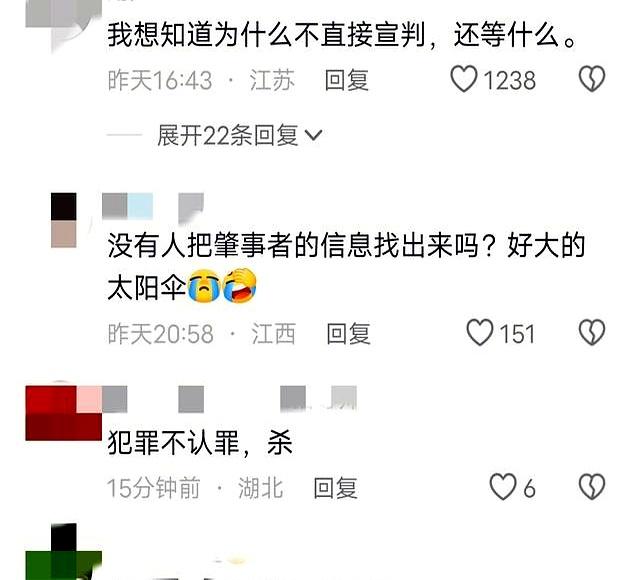Like the comment with 151 likes
This screenshot has width=640, height=580.
point(480,333)
